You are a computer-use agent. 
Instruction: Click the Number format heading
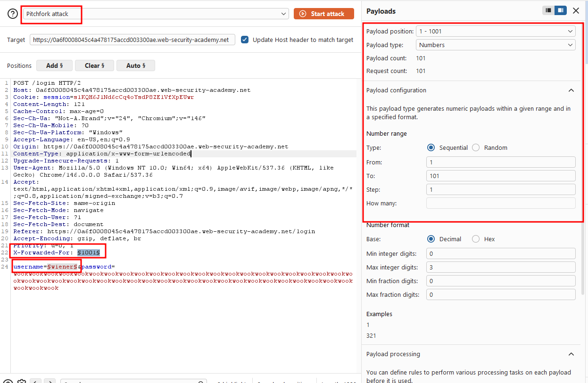[388, 225]
